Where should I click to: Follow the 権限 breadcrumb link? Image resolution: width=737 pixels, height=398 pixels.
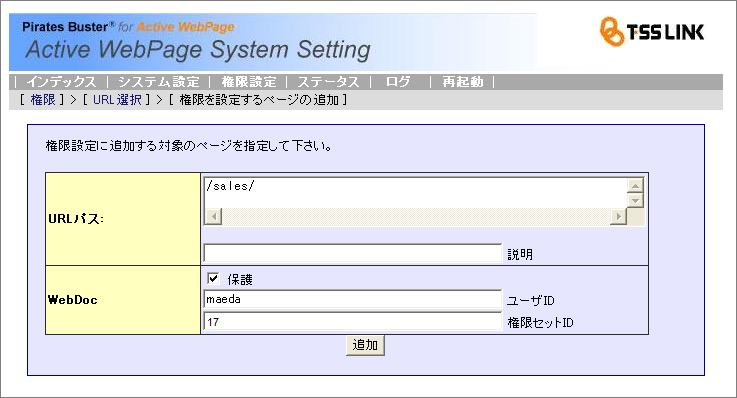[43, 100]
